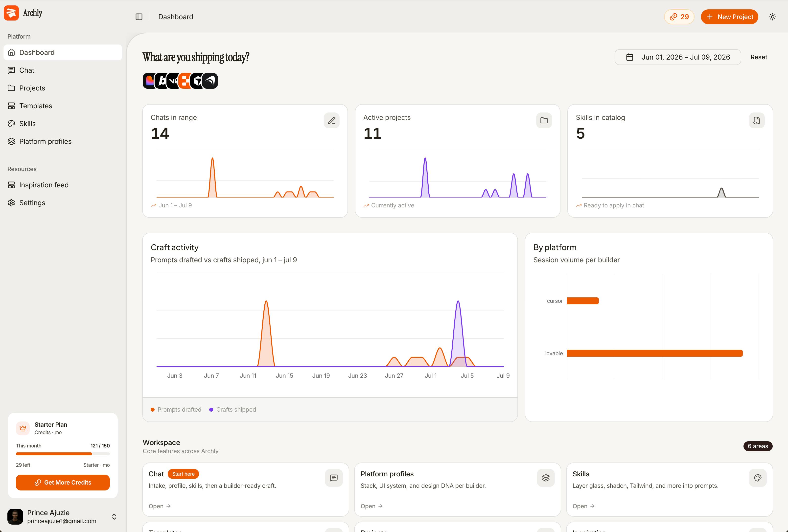The width and height of the screenshot is (788, 532).
Task: Click the chat icon in Chat workspace card
Action: pyautogui.click(x=334, y=478)
